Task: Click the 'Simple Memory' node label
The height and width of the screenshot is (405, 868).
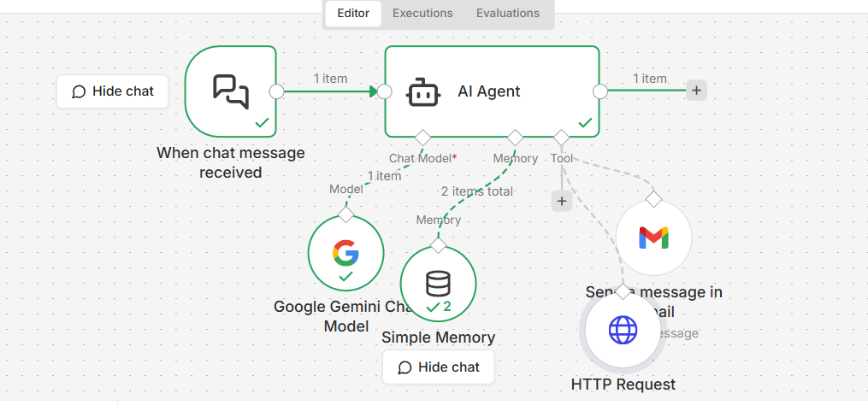Action: point(438,337)
